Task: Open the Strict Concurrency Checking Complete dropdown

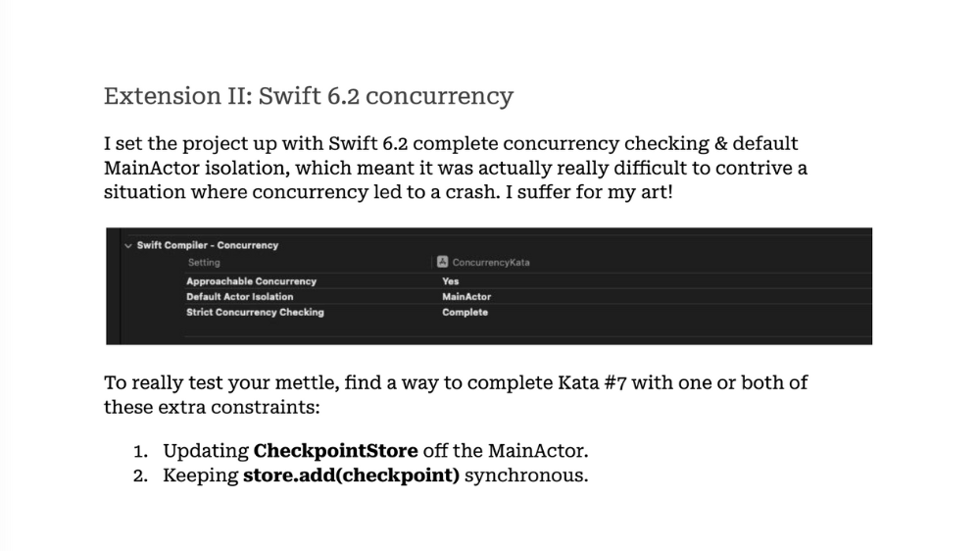Action: tap(465, 313)
